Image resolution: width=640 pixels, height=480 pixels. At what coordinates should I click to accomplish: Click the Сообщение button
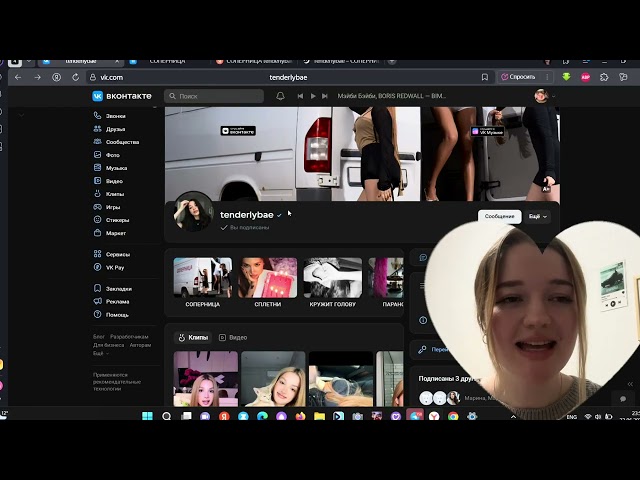point(500,216)
